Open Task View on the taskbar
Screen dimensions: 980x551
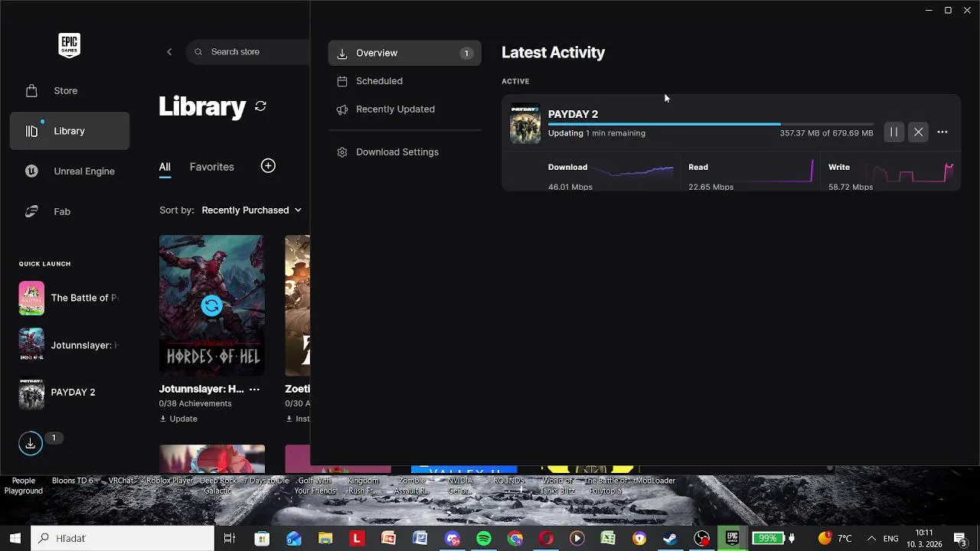click(229, 539)
